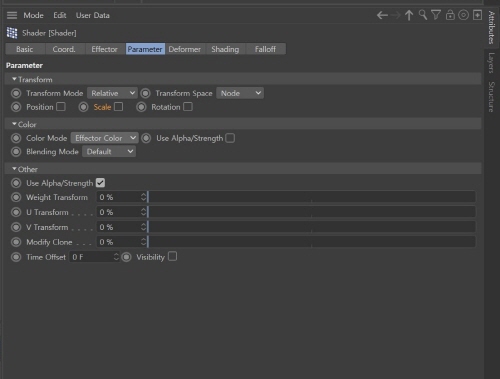Uncheck Use Alpha/Strength under Other

coord(100,183)
